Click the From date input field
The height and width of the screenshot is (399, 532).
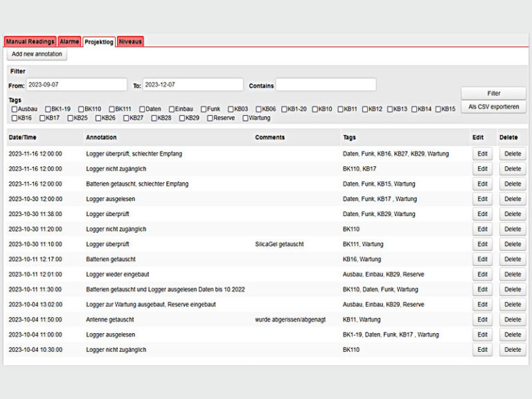click(76, 85)
